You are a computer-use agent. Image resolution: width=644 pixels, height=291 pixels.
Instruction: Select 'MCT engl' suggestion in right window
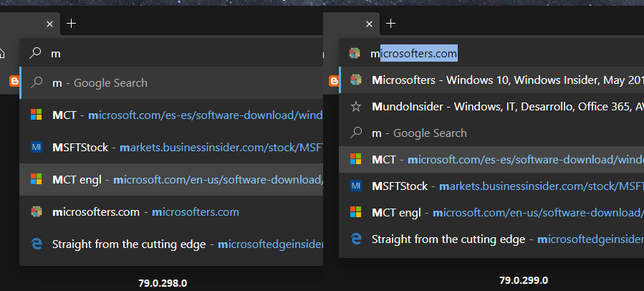coord(491,212)
